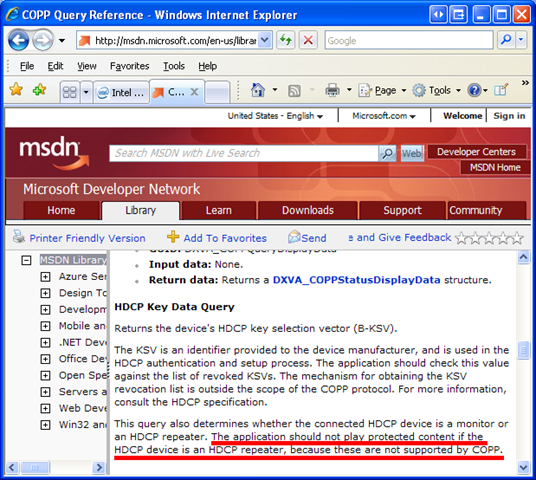This screenshot has height=480, width=536.
Task: Open the Edit menu
Action: coord(55,66)
